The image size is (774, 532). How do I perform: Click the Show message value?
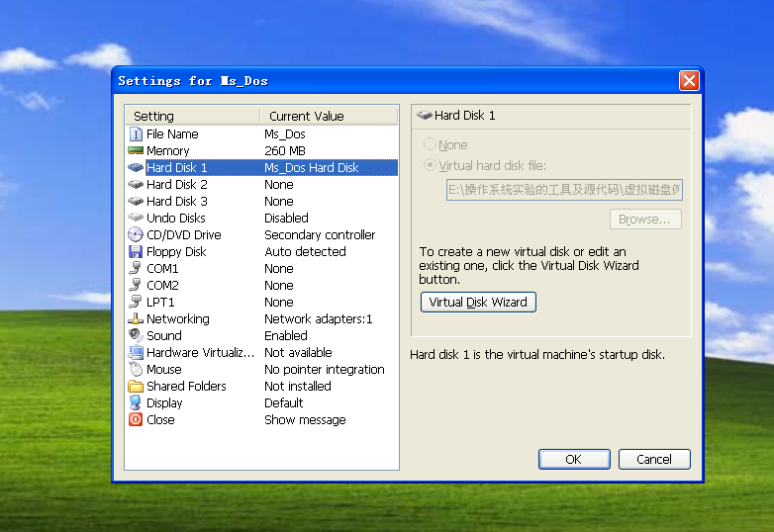click(x=305, y=419)
